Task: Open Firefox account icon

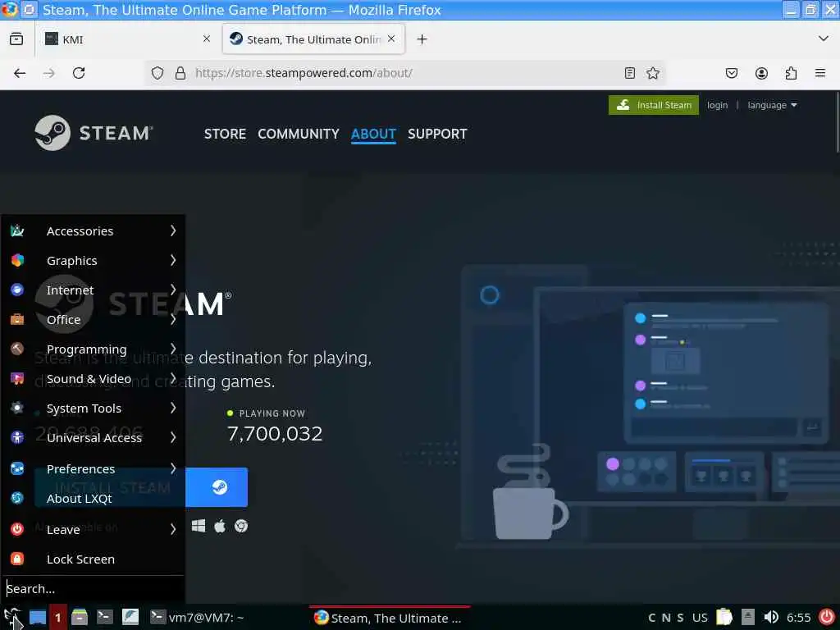Action: point(761,73)
